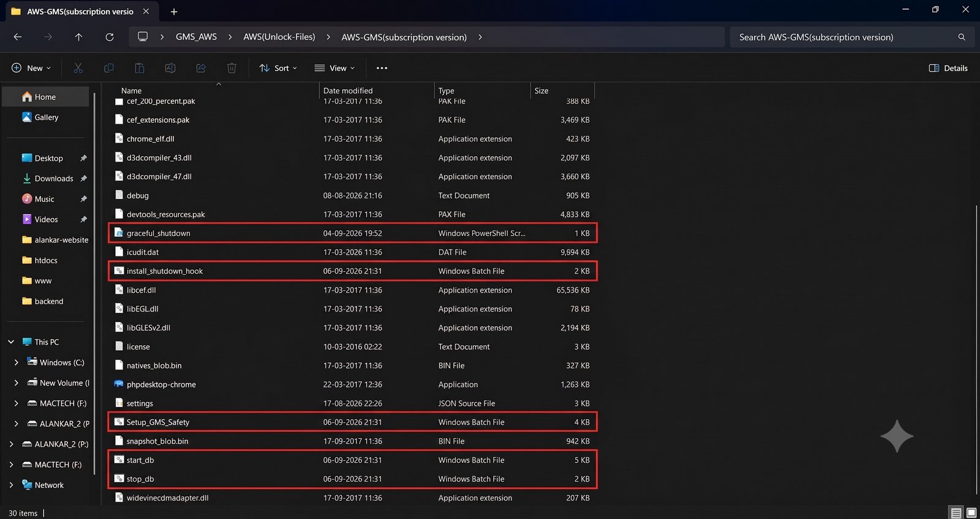The height and width of the screenshot is (519, 980).
Task: Unpin Desktop using its pin icon
Action: tap(83, 158)
